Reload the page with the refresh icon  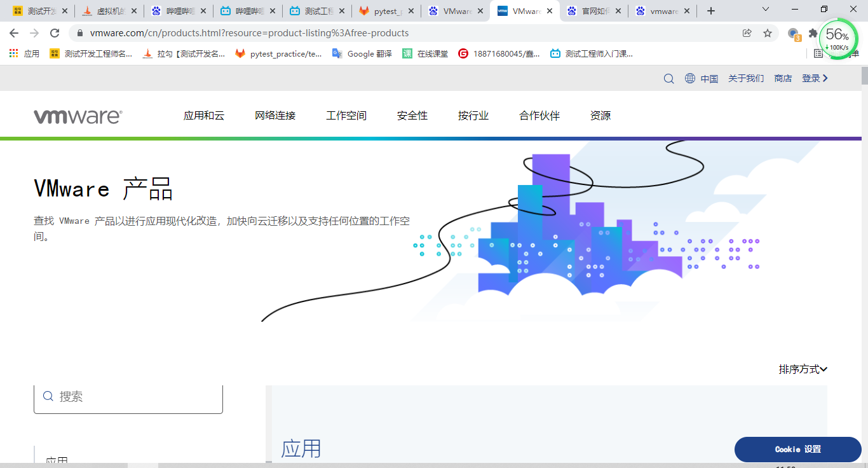[x=55, y=33]
